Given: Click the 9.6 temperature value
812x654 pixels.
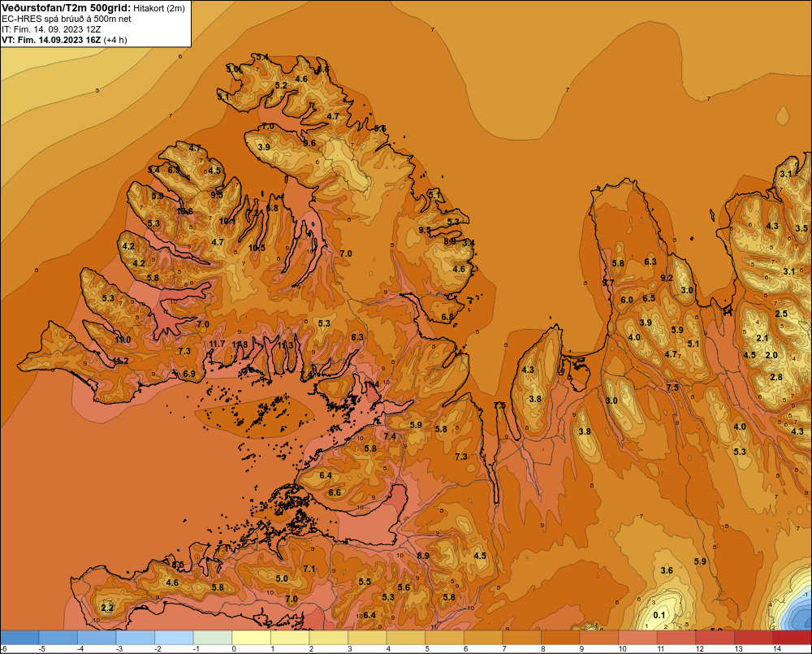Looking at the screenshot, I should pos(309,143).
